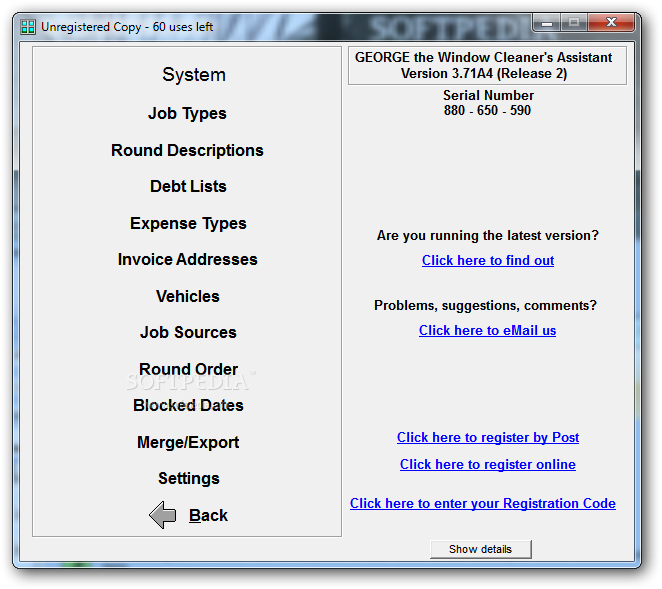Click the 'Serial Number' label
The width and height of the screenshot is (662, 589).
488,95
